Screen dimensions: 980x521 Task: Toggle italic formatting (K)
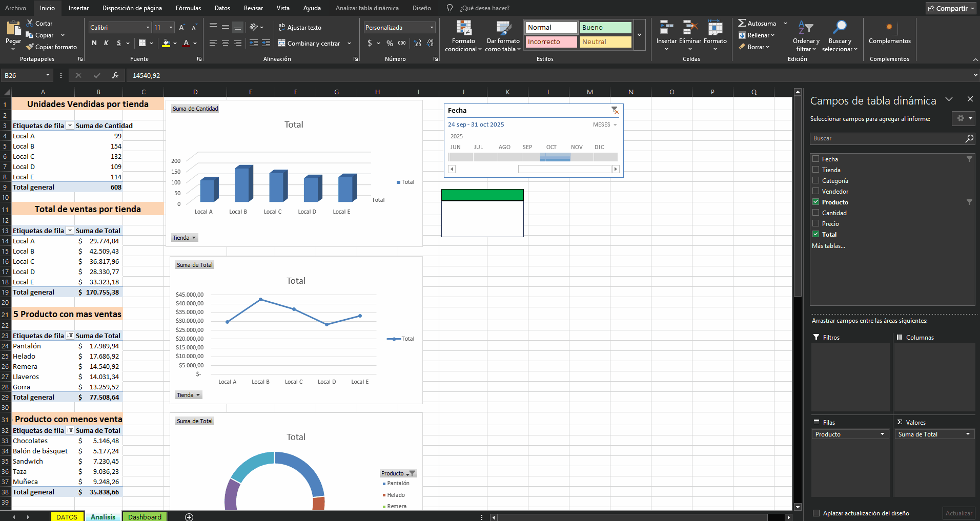point(106,43)
